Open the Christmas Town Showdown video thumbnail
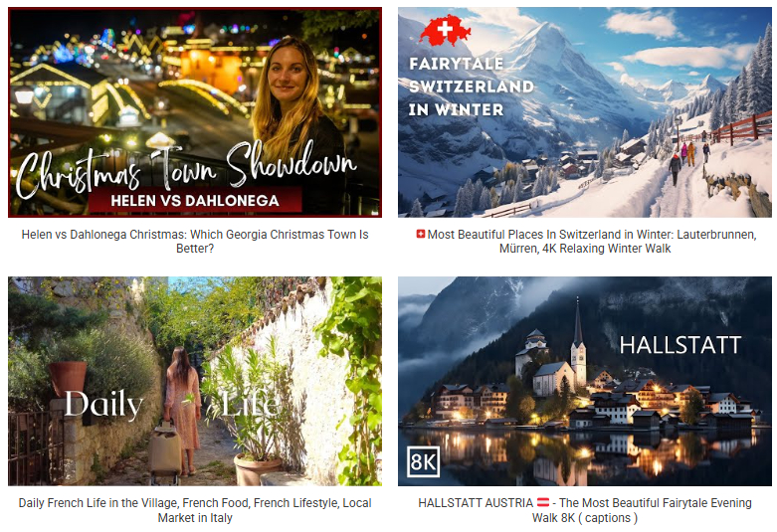 [195, 112]
